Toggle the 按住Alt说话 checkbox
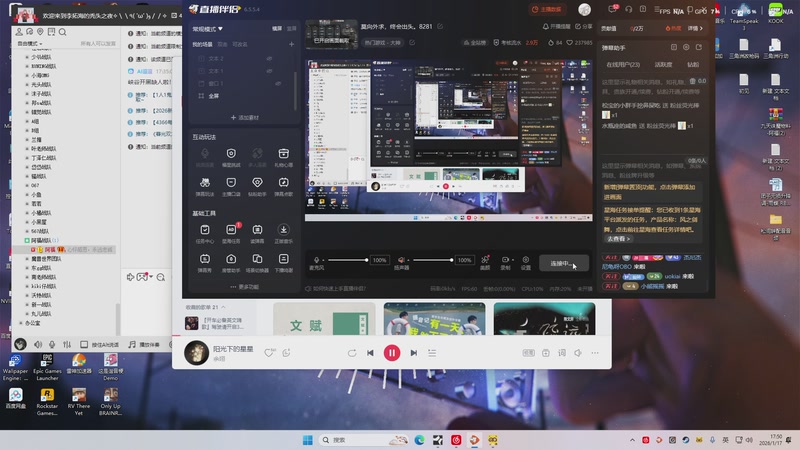Image resolution: width=800 pixels, height=450 pixels. coord(84,344)
